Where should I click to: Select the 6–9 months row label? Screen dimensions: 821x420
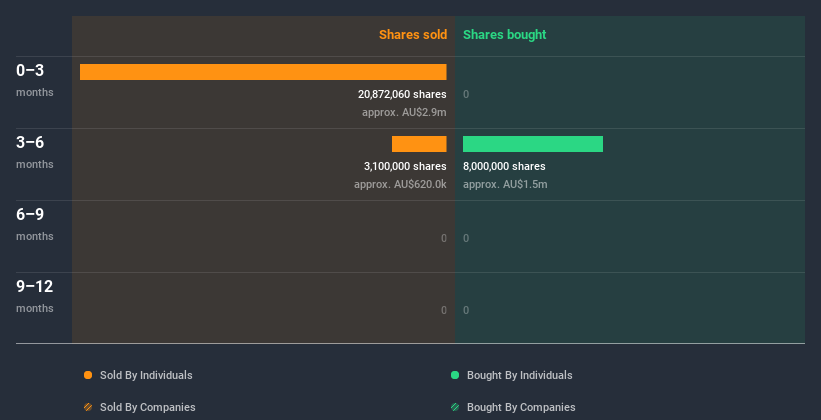[35, 224]
